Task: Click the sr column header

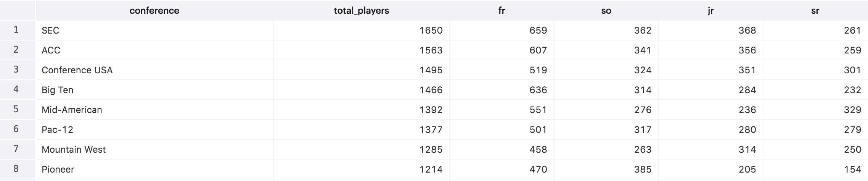Action: (815, 10)
